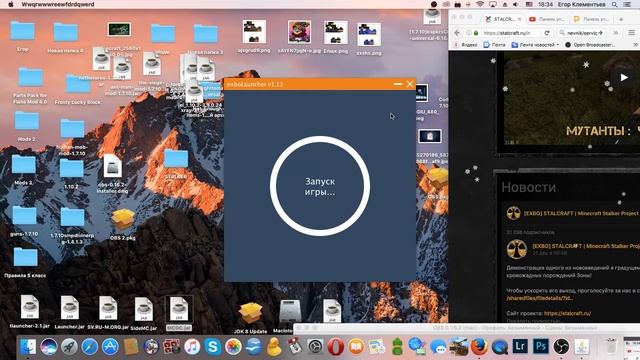
Task: Close the exbolauncher window
Action: [410, 84]
